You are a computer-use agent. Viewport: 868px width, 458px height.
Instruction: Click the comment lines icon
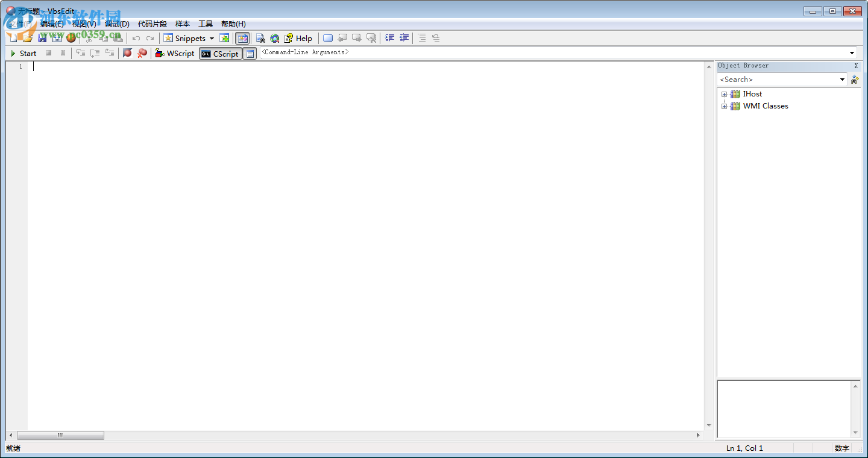coord(422,38)
